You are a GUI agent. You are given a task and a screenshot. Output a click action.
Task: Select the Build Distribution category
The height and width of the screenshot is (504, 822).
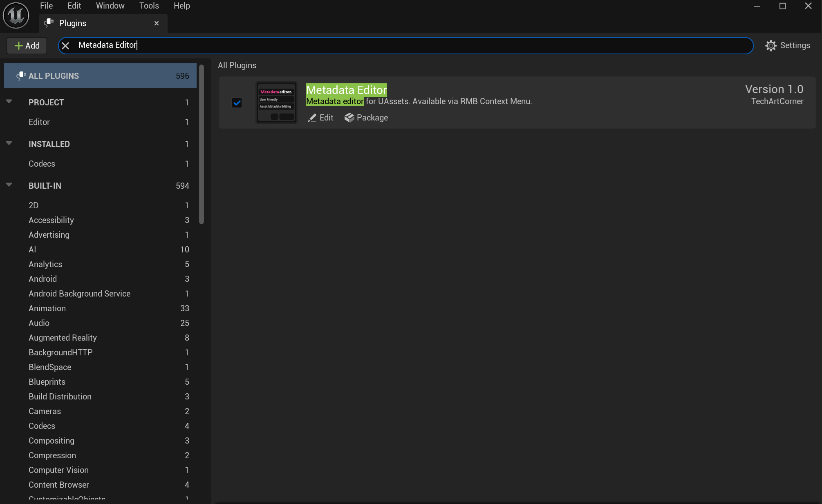point(100,397)
